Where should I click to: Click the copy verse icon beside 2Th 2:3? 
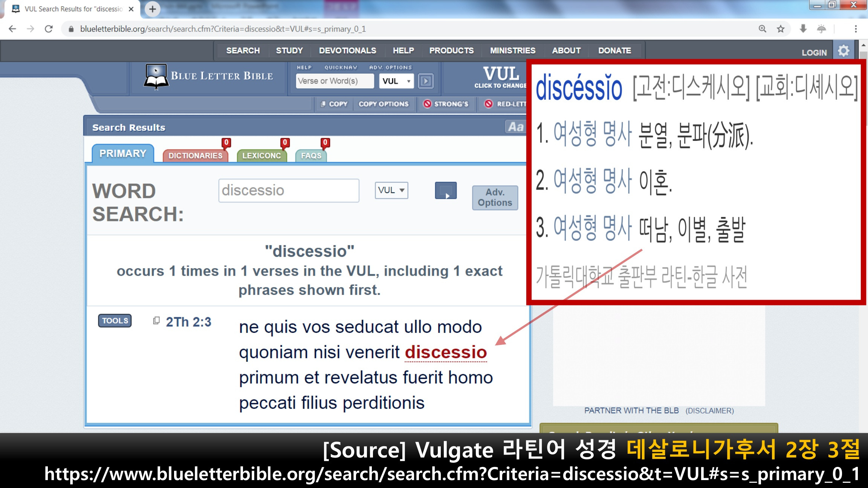(156, 321)
